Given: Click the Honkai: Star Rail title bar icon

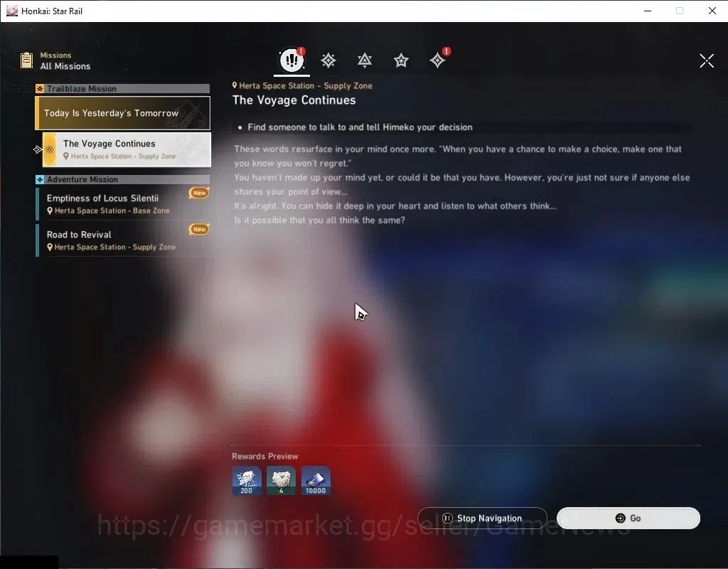Looking at the screenshot, I should tap(11, 11).
